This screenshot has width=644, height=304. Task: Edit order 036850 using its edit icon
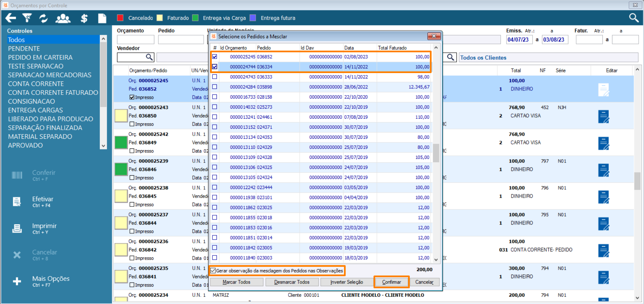[603, 117]
